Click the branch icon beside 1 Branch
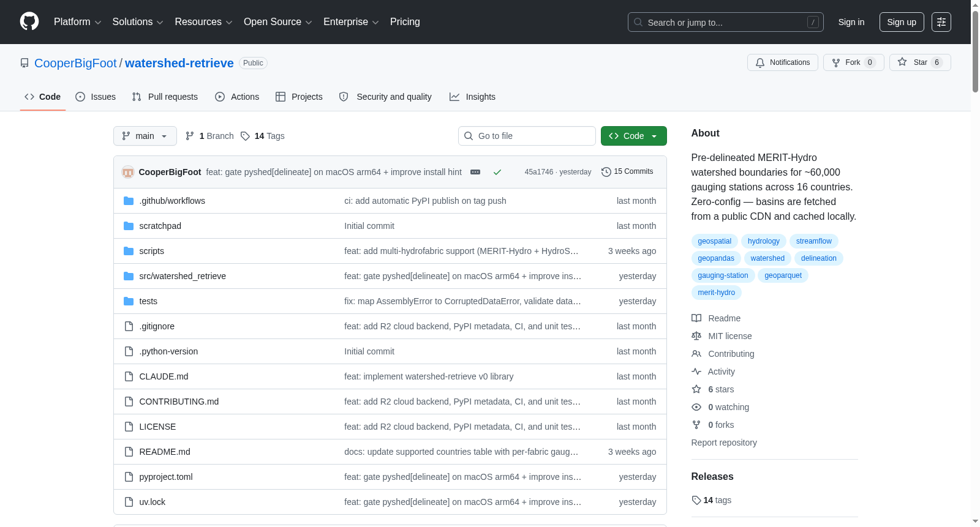 190,136
